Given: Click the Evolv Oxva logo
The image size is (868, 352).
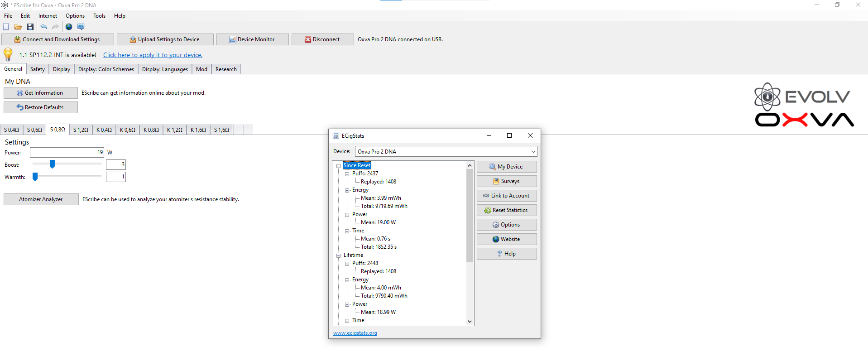Looking at the screenshot, I should 804,105.
